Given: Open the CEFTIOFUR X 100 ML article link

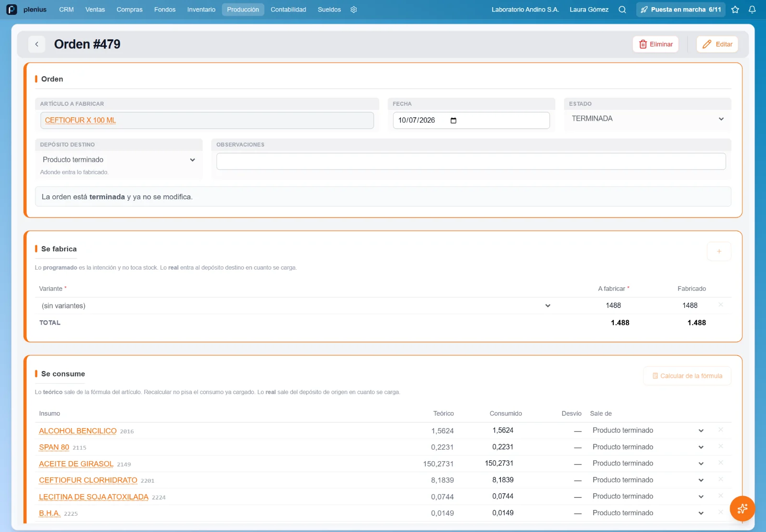Looking at the screenshot, I should (80, 120).
